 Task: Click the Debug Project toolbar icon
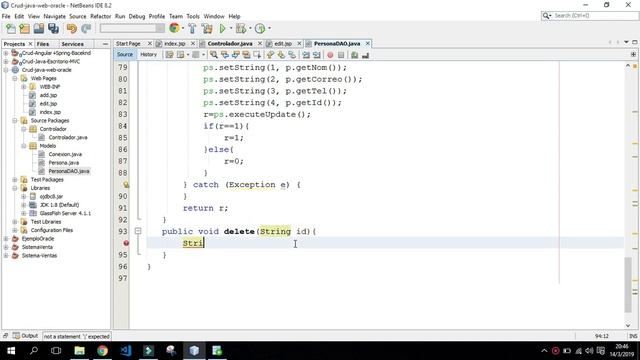click(241, 29)
